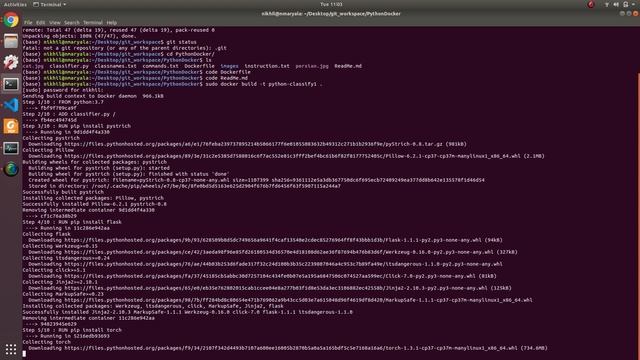Open the globe browser icon in the dock

click(11, 169)
